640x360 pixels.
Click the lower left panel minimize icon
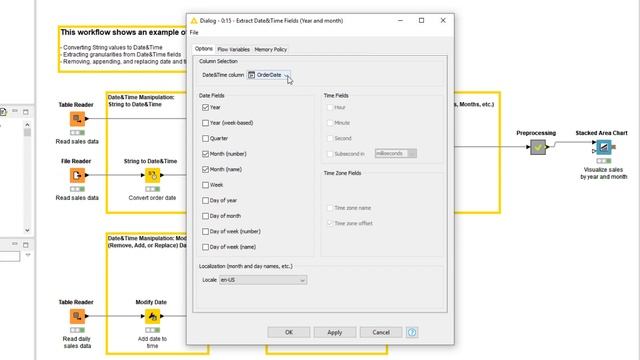(15, 244)
